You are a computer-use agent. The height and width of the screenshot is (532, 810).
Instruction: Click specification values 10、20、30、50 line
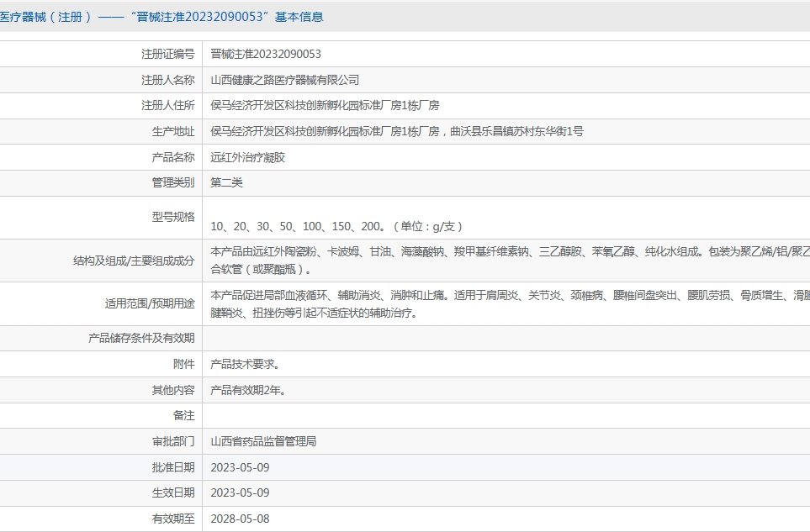[x=336, y=226]
